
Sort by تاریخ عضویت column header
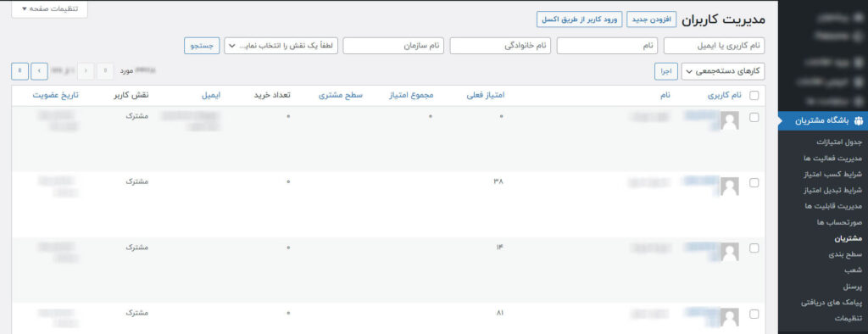click(x=55, y=95)
